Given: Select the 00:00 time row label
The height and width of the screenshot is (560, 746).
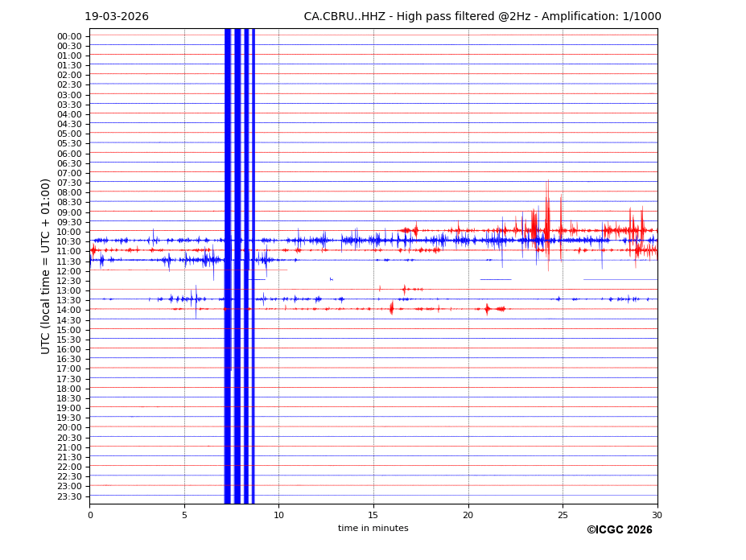Looking at the screenshot, I should (69, 36).
